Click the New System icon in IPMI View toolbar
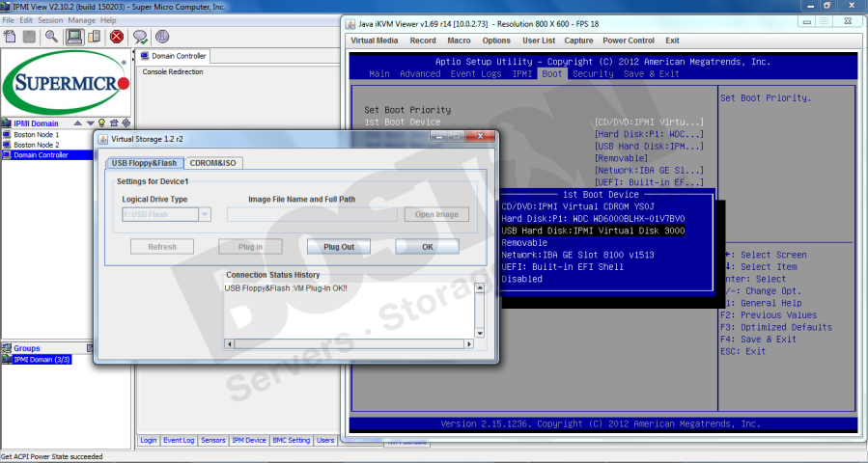 (10, 37)
